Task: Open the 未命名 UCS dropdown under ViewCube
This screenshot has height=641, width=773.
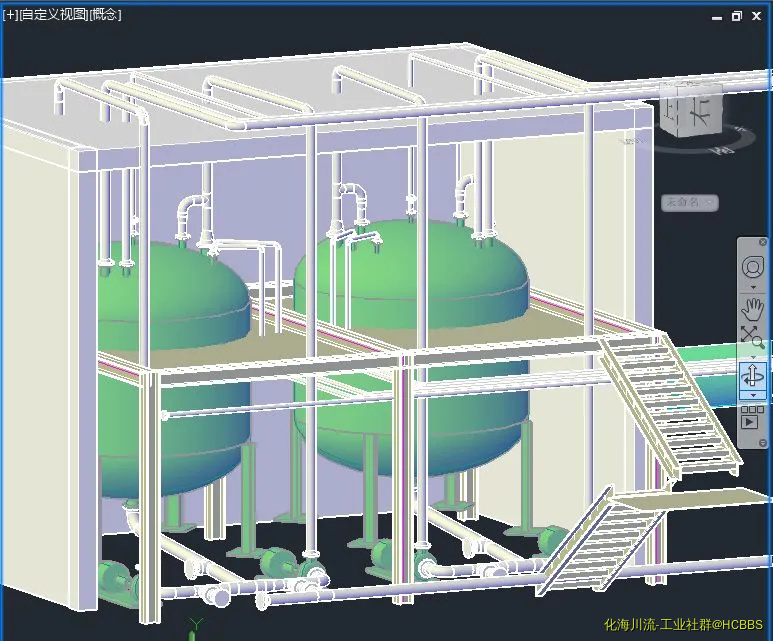Action: (689, 202)
